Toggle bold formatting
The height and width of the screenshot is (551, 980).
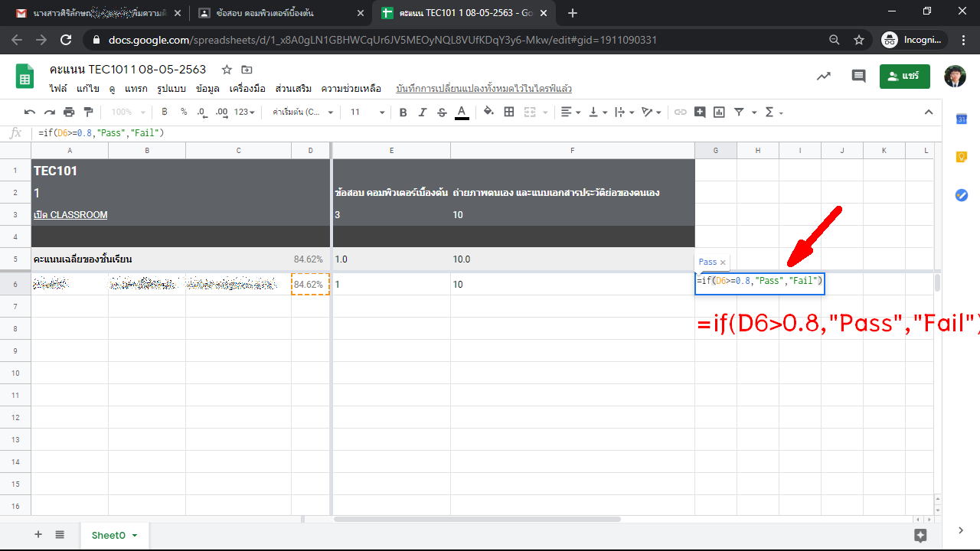point(403,112)
